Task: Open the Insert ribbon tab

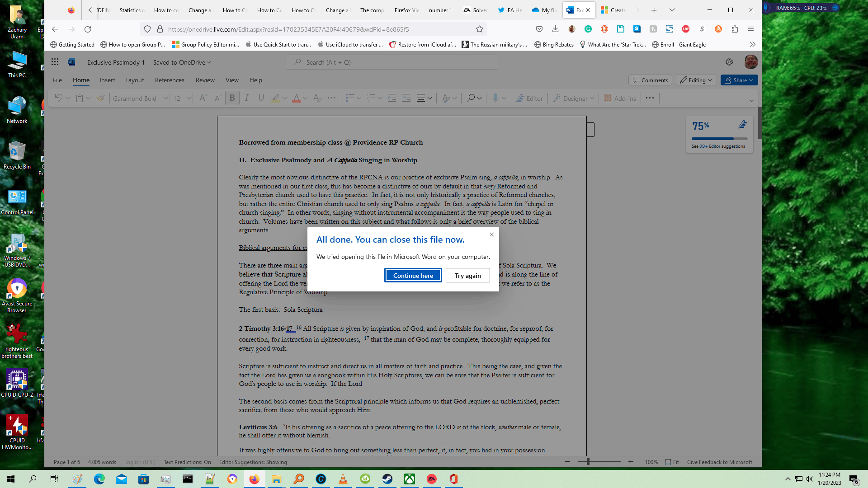Action: (107, 80)
